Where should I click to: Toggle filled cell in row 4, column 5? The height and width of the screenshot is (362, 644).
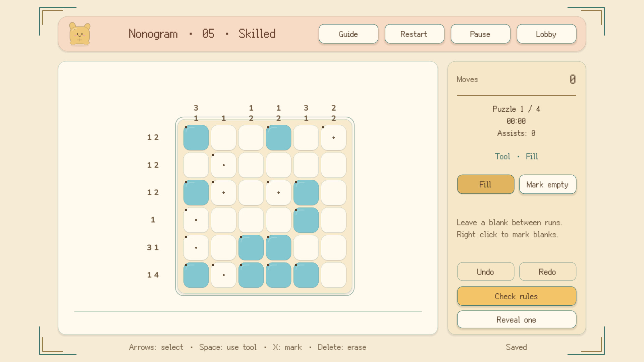coord(306,220)
